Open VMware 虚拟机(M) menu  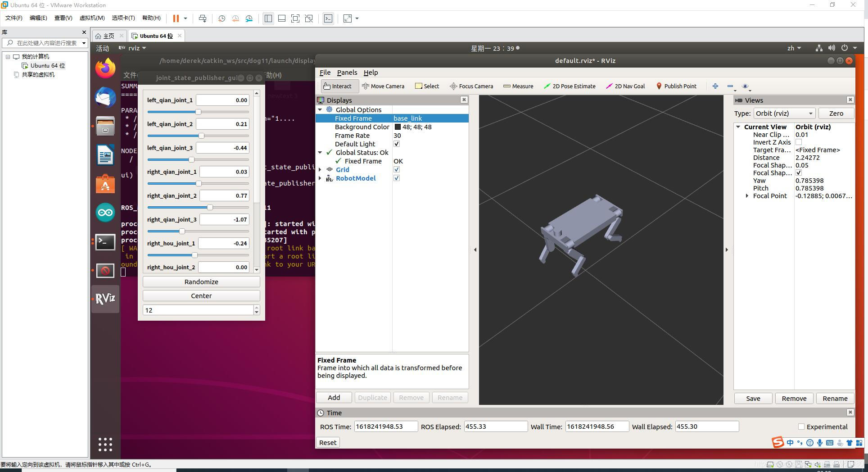pyautogui.click(x=92, y=18)
